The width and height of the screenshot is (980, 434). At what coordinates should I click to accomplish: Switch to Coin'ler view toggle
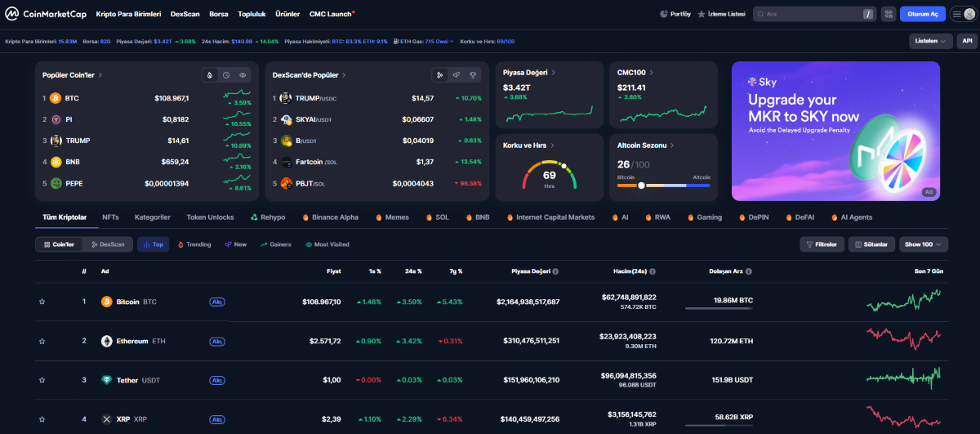click(59, 244)
